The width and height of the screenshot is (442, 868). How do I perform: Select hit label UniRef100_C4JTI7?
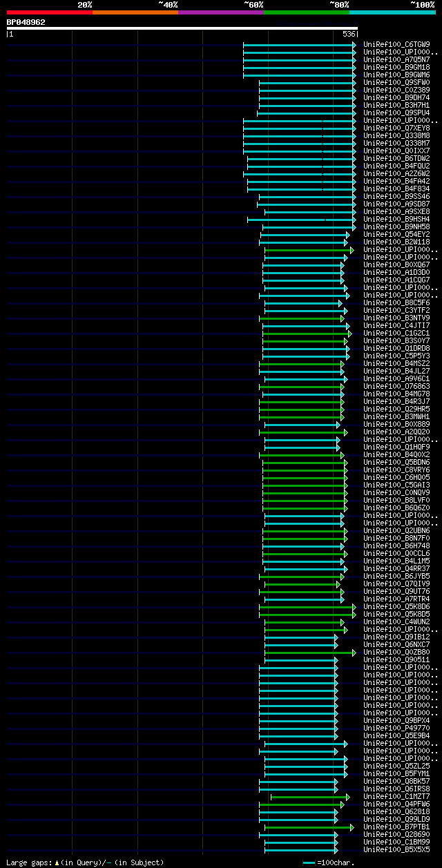397,326
